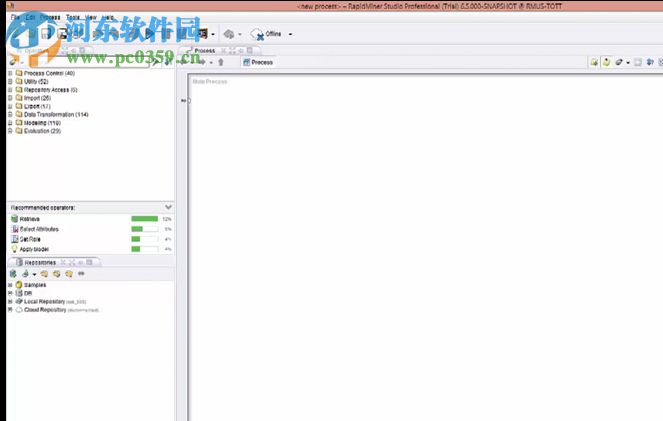The image size is (663, 421).
Task: Click the Retrieve usage percentage bar
Action: (145, 219)
